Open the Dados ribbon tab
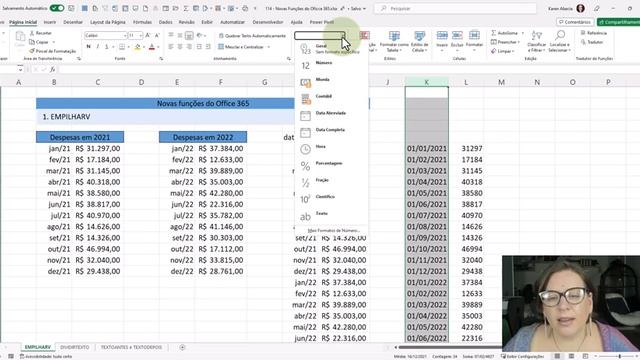 click(x=165, y=22)
